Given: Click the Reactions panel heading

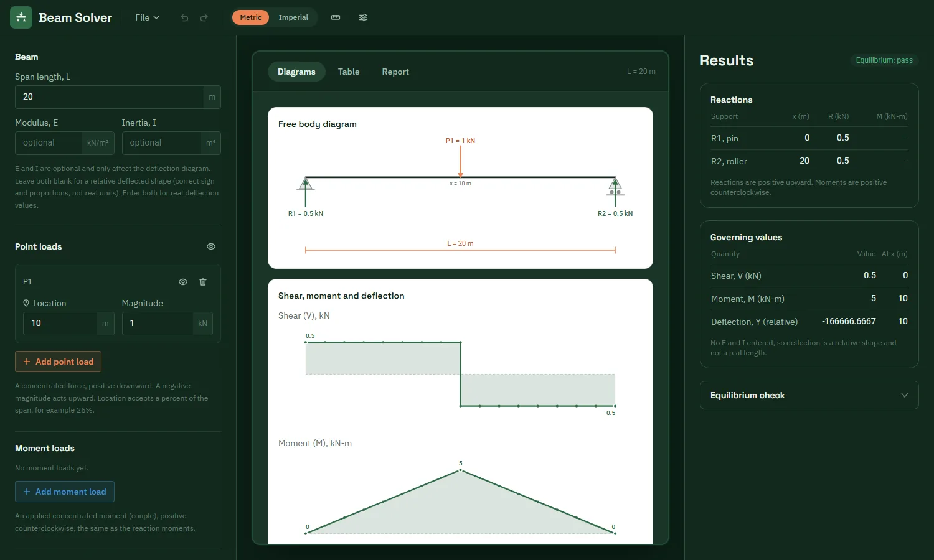Looking at the screenshot, I should [731, 100].
